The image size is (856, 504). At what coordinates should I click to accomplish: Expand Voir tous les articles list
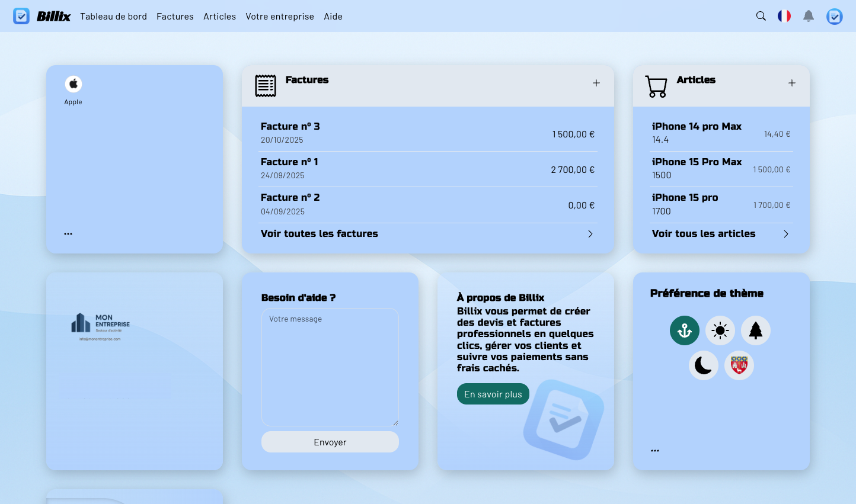786,234
